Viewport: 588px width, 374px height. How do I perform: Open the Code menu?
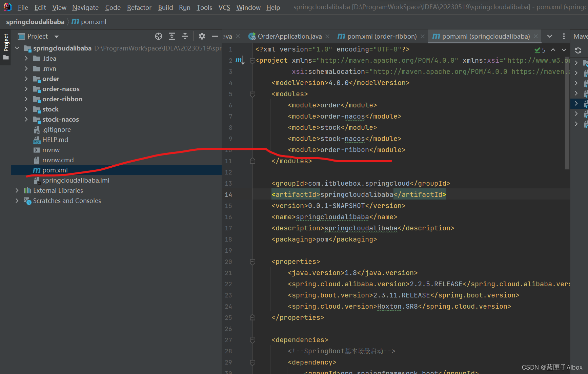[x=113, y=7]
